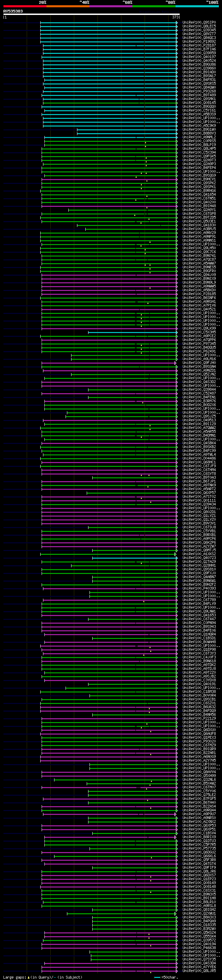Select label UniRef100_B4FEP4
This screenshot has width=222, height=980.
[x=199, y=168]
